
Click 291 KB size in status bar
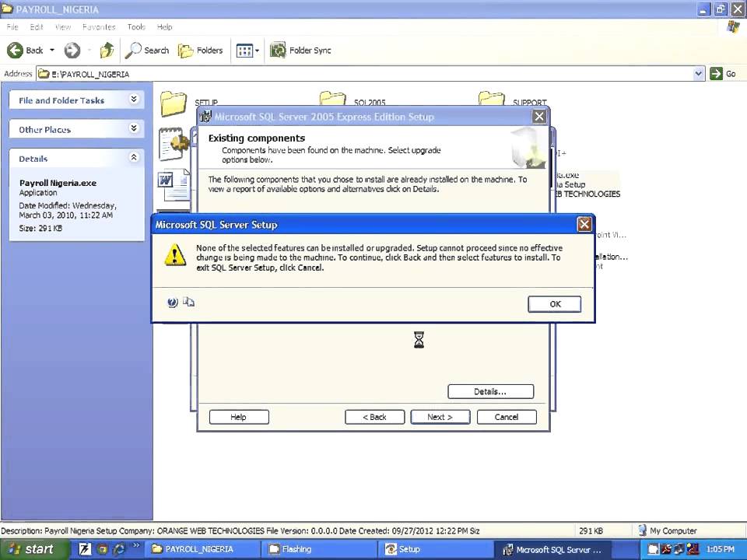pos(591,530)
